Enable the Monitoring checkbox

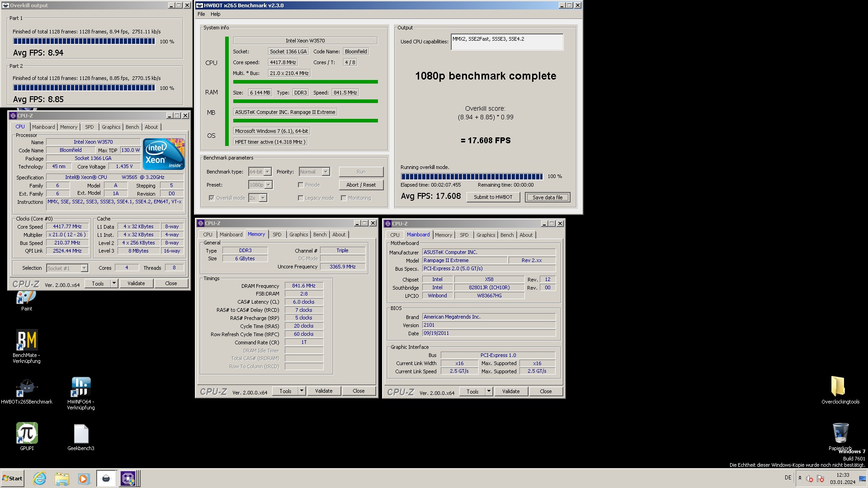(344, 198)
